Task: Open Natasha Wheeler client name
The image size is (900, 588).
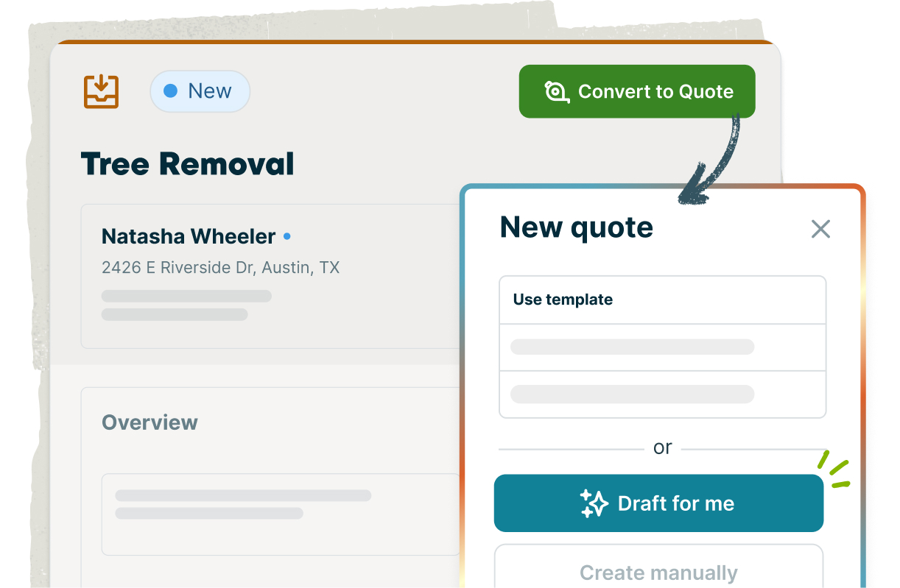Action: point(189,237)
